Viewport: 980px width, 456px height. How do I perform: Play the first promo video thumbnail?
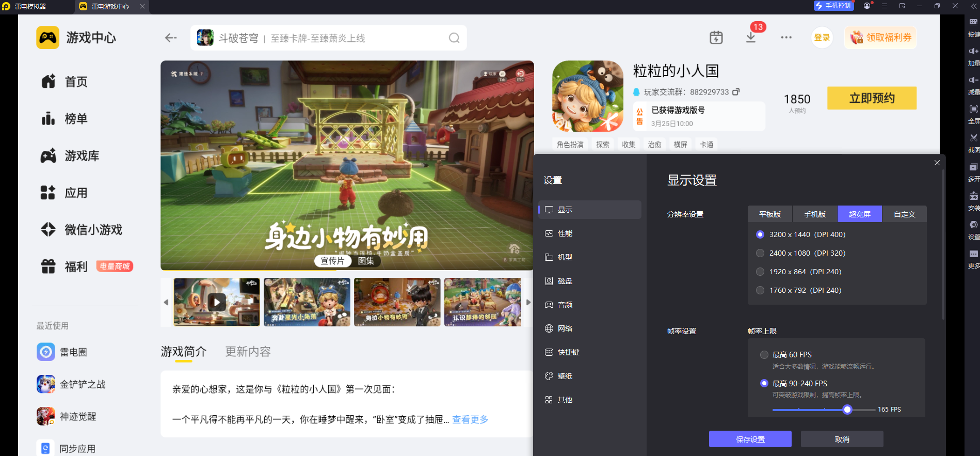(217, 302)
